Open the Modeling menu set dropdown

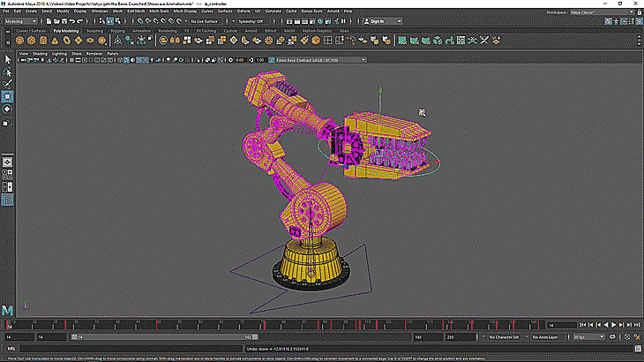[19, 19]
